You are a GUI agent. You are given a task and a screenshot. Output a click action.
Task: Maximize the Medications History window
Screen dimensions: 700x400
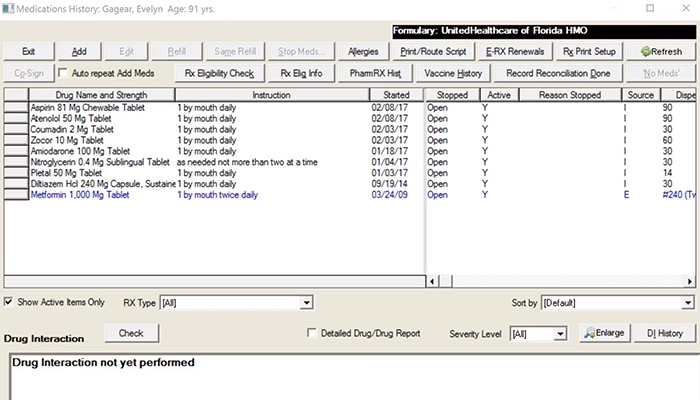(650, 8)
